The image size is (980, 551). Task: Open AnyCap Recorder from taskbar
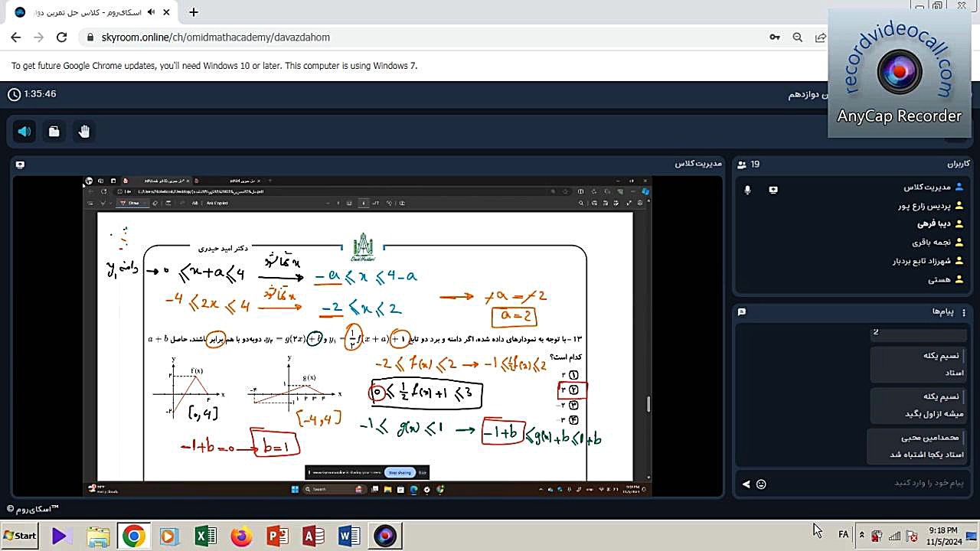coord(385,536)
